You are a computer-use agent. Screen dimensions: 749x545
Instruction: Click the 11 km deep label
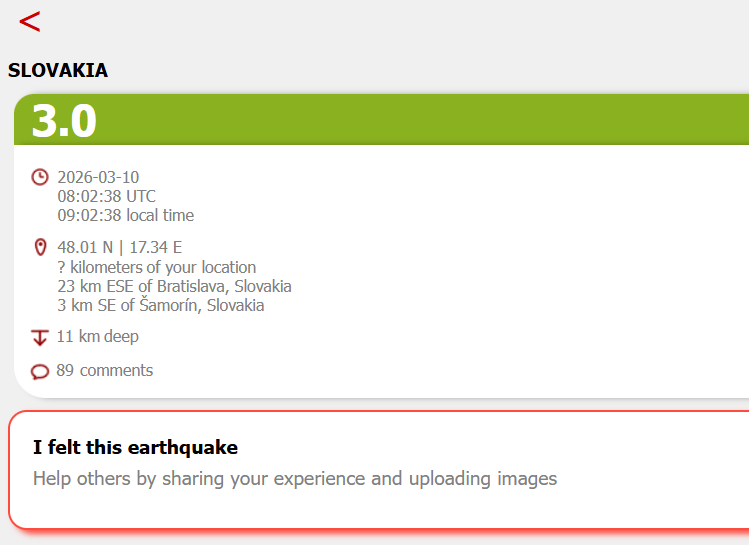point(98,337)
